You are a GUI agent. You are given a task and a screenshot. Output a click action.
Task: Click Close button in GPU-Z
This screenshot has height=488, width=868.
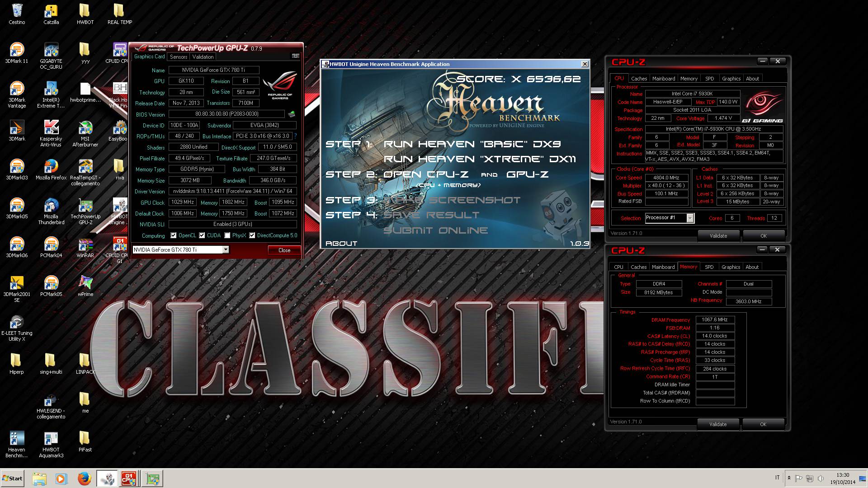click(284, 250)
